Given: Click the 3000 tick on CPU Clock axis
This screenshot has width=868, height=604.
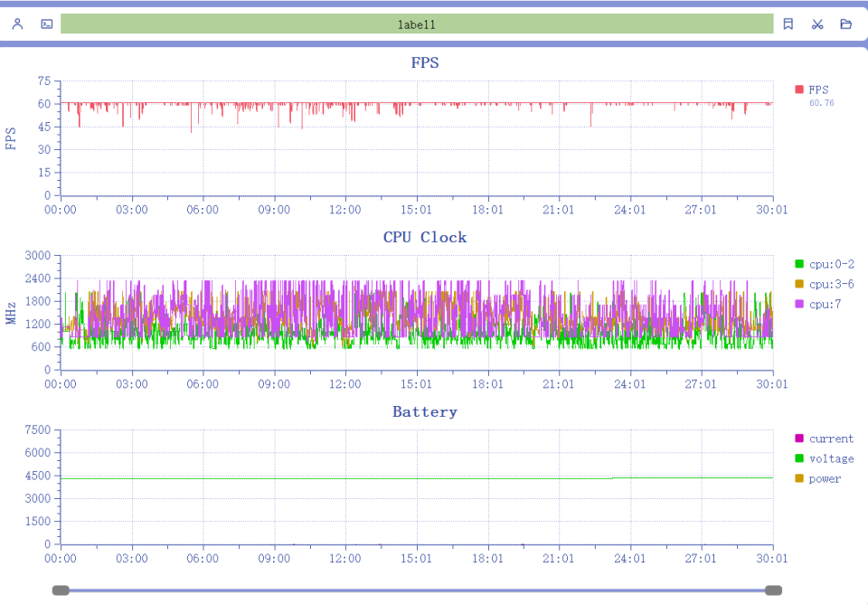Looking at the screenshot, I should point(38,255).
